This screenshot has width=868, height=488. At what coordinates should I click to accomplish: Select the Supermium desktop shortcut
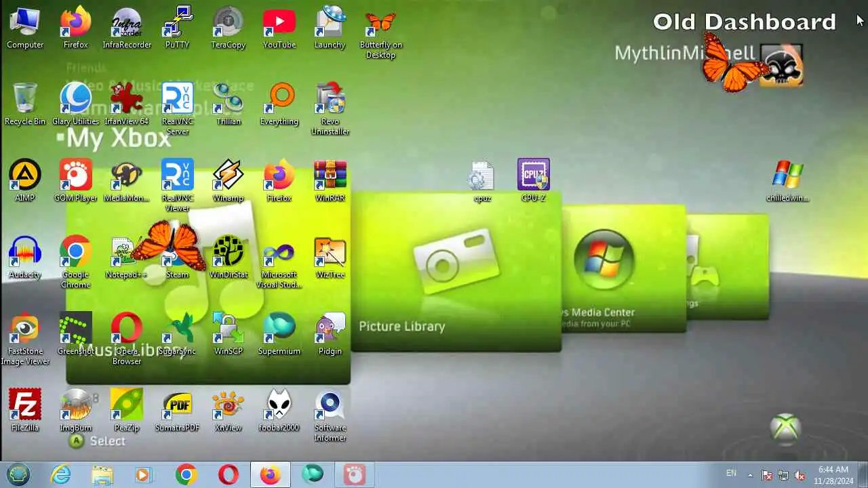pos(279,334)
